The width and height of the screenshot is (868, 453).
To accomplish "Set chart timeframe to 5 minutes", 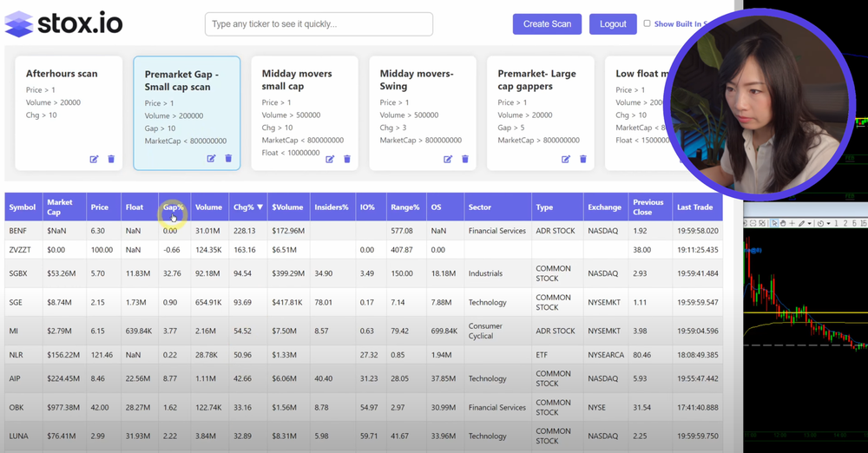I will (854, 223).
